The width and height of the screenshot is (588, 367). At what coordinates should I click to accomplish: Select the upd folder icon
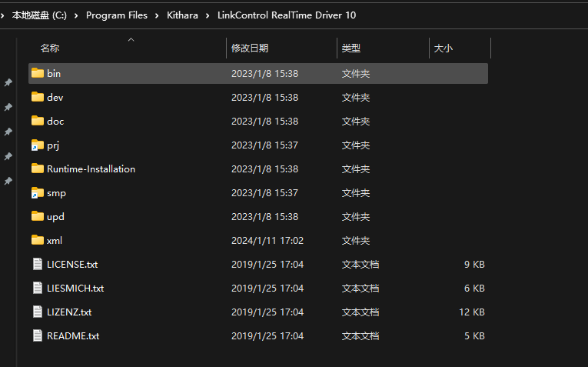click(38, 216)
